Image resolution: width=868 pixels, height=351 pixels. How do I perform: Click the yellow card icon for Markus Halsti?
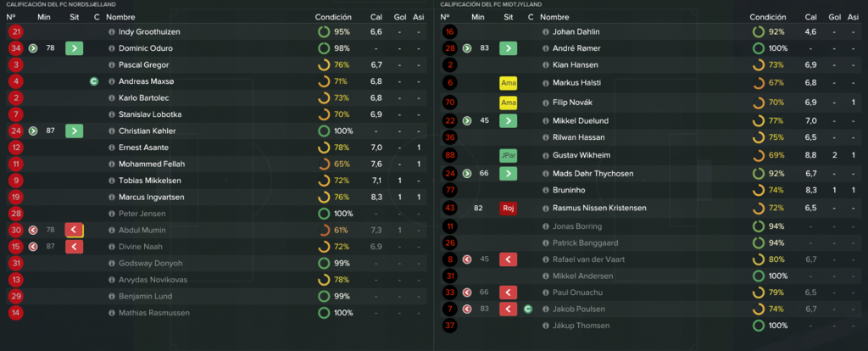[509, 83]
